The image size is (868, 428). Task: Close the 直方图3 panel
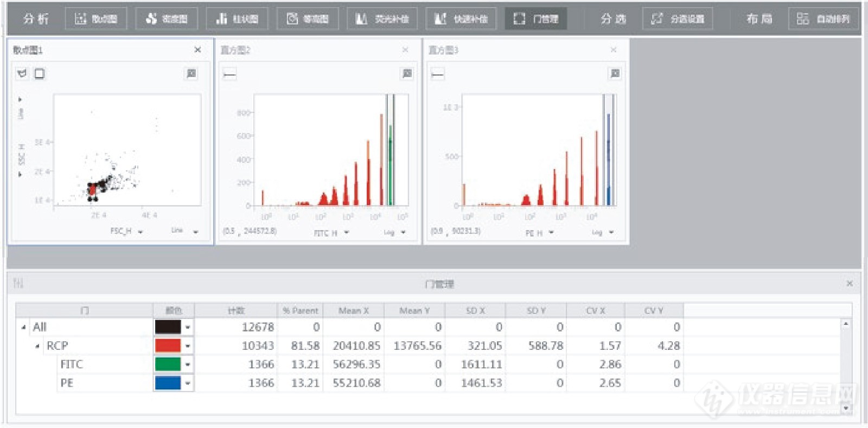pyautogui.click(x=614, y=49)
